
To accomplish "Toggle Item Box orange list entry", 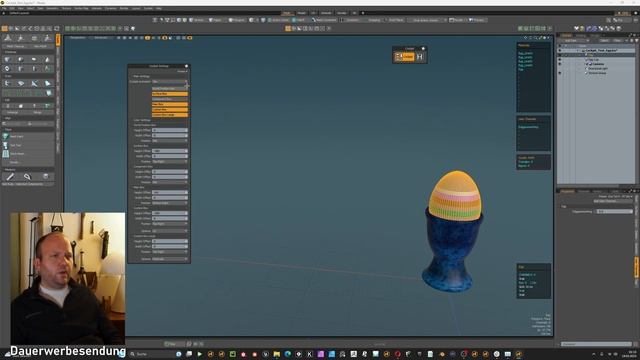I will (170, 104).
